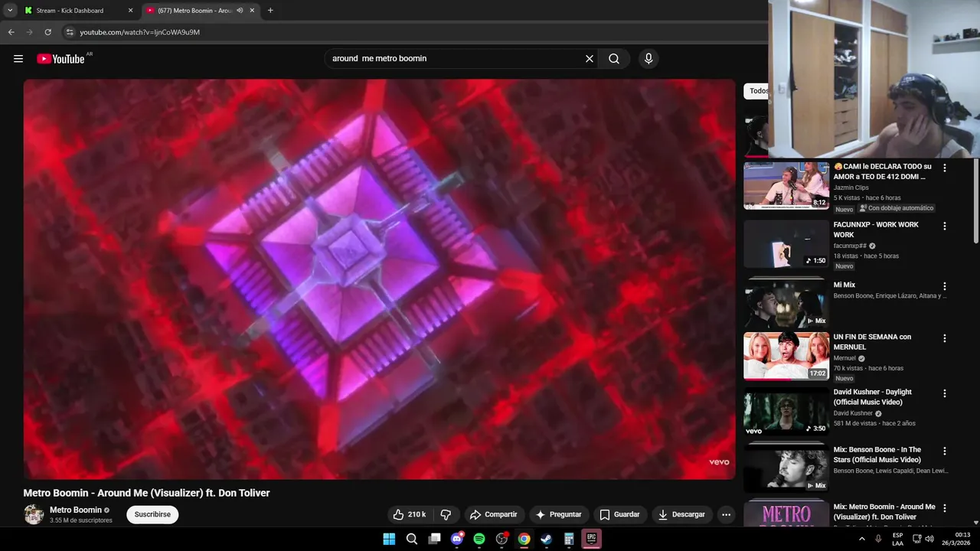Share the video via Compartir
The height and width of the screenshot is (551, 980).
(493, 514)
